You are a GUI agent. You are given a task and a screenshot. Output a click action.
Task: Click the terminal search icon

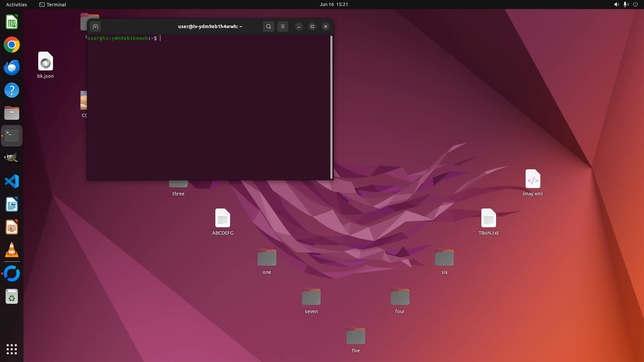tap(268, 26)
